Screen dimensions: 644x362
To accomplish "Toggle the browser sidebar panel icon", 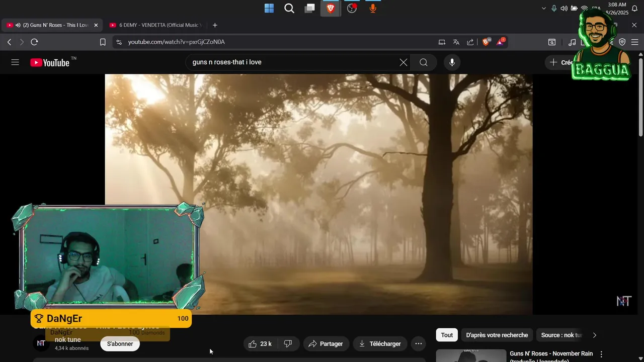I will point(552,42).
